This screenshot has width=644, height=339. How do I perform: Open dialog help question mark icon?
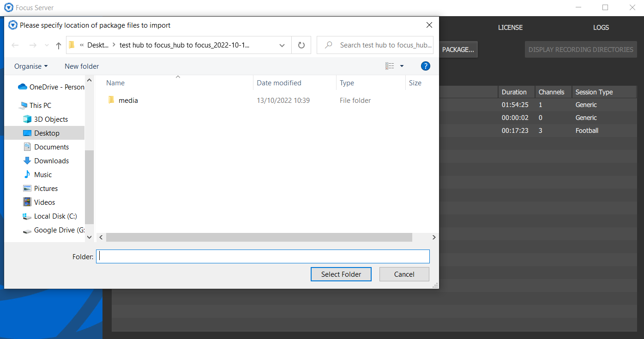[426, 66]
